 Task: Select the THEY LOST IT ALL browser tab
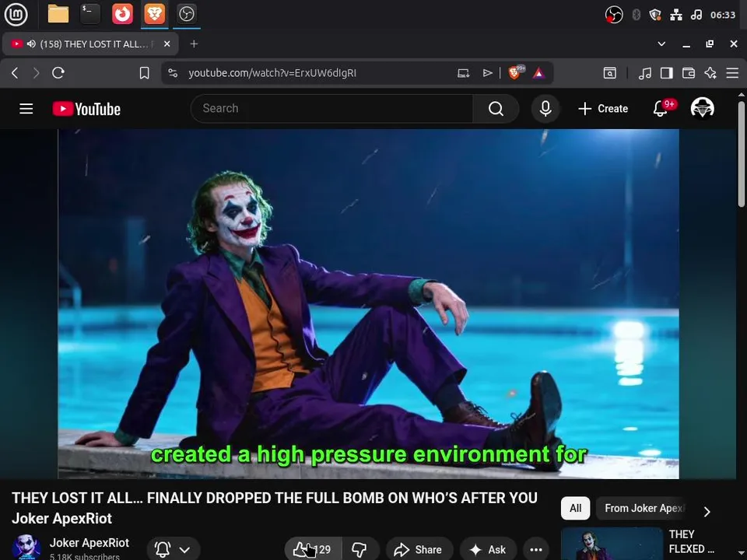90,44
